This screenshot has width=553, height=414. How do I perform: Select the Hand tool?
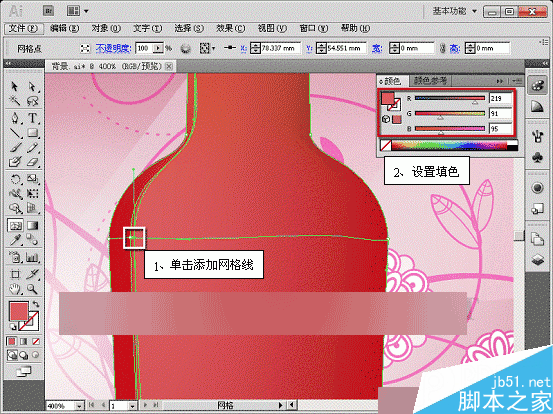[15, 290]
